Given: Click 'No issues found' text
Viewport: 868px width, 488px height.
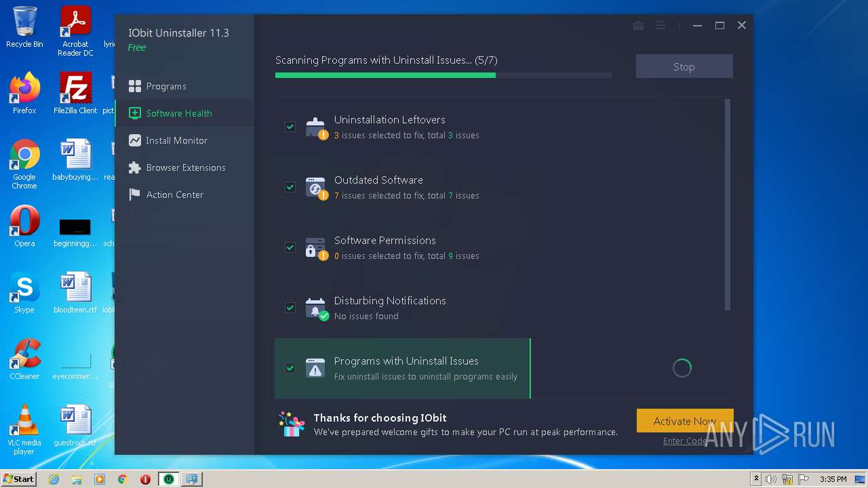Looking at the screenshot, I should click(366, 316).
